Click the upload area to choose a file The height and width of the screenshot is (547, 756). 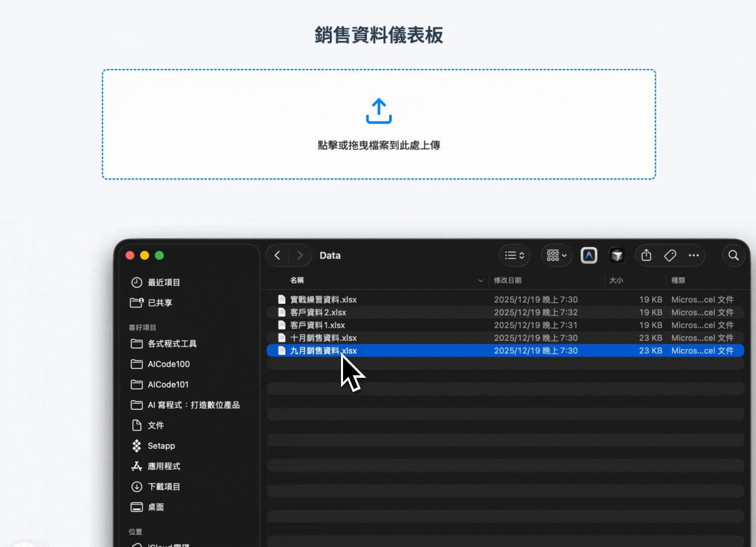(379, 123)
